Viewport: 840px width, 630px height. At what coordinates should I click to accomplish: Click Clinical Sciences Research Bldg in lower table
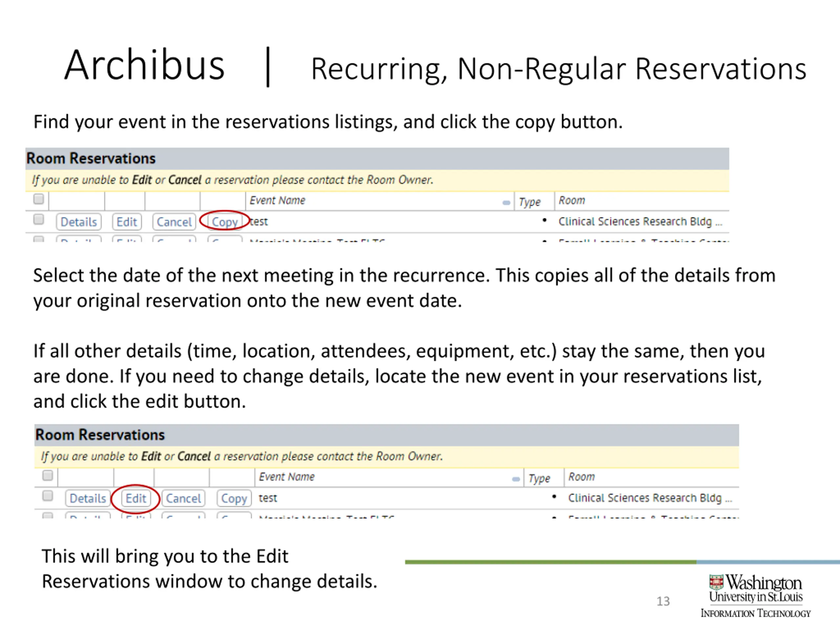click(650, 498)
